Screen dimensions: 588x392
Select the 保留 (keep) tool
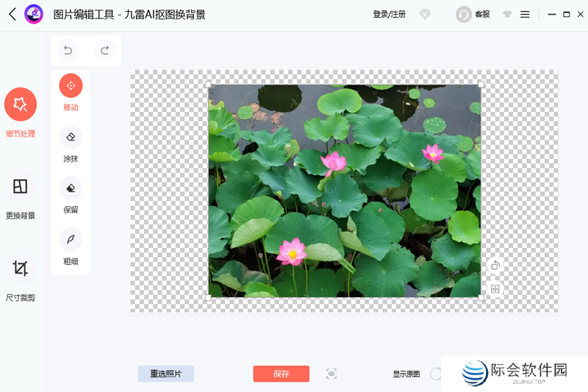tap(71, 188)
